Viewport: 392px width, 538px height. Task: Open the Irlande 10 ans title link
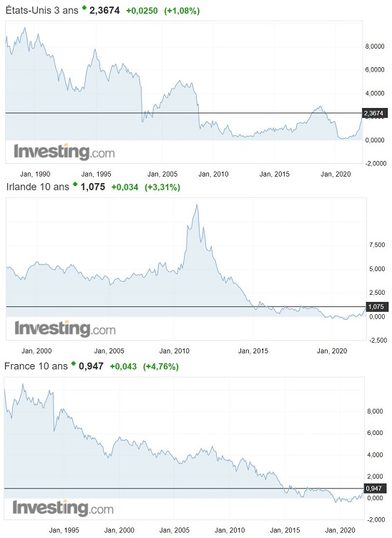tap(38, 187)
